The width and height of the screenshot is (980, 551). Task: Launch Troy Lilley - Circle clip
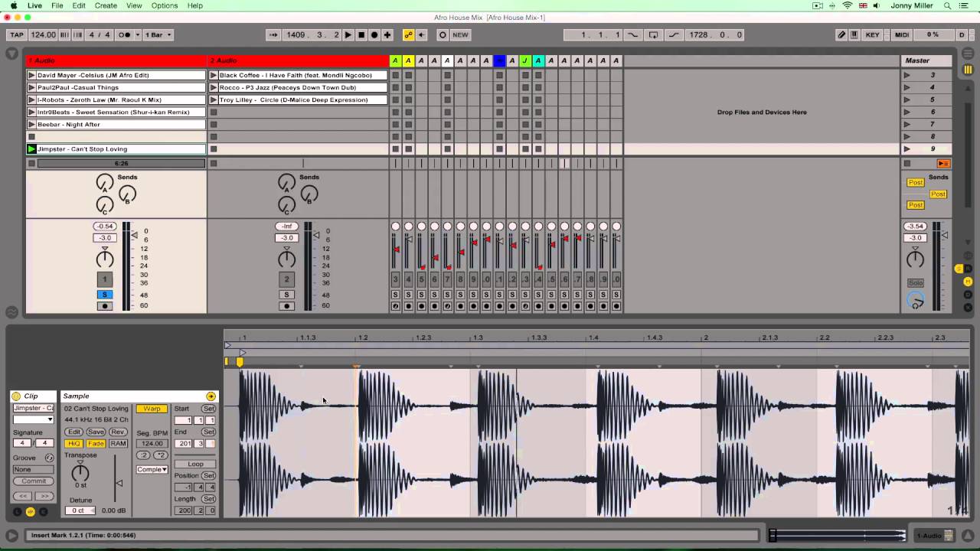(x=214, y=99)
